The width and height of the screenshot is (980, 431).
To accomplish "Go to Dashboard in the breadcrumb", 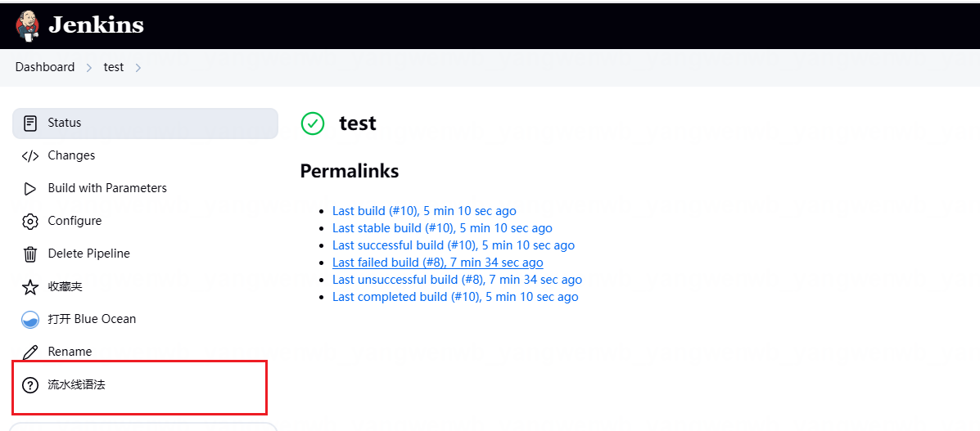I will point(45,67).
